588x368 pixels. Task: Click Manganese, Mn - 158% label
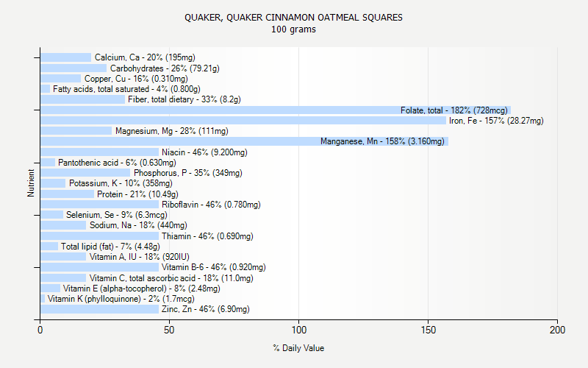point(382,141)
